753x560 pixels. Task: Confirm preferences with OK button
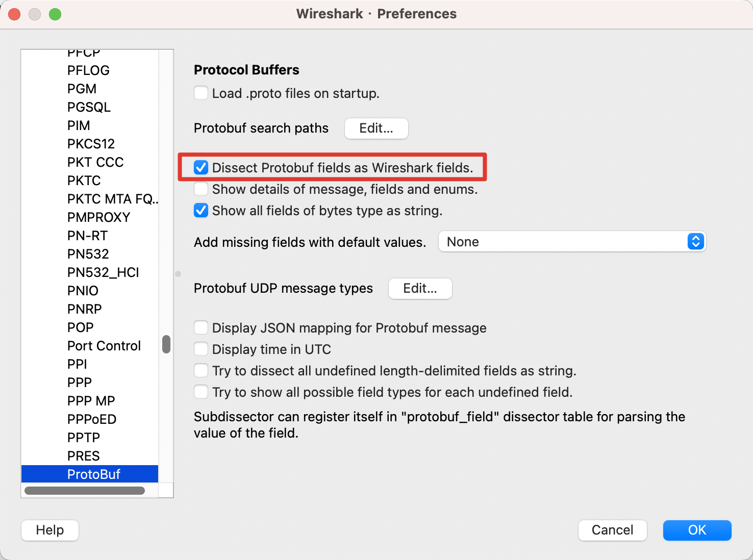point(697,530)
